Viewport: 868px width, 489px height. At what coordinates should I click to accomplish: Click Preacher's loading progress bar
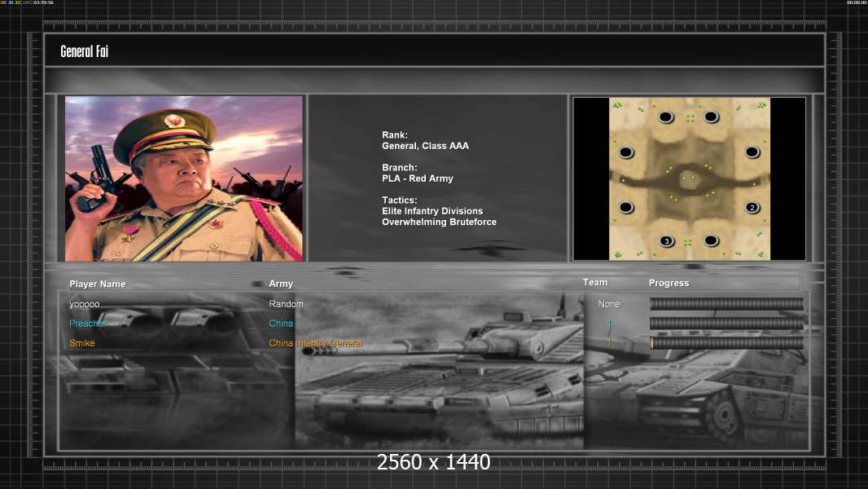click(x=726, y=324)
